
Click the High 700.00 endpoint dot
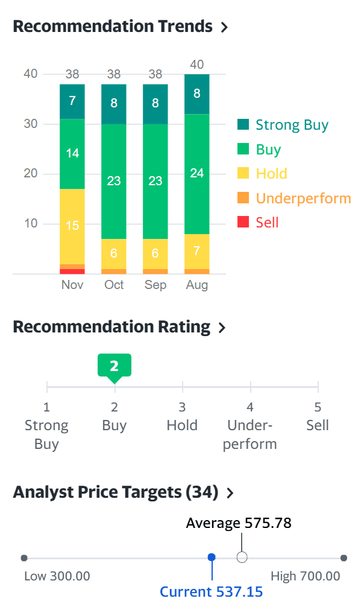click(x=344, y=558)
